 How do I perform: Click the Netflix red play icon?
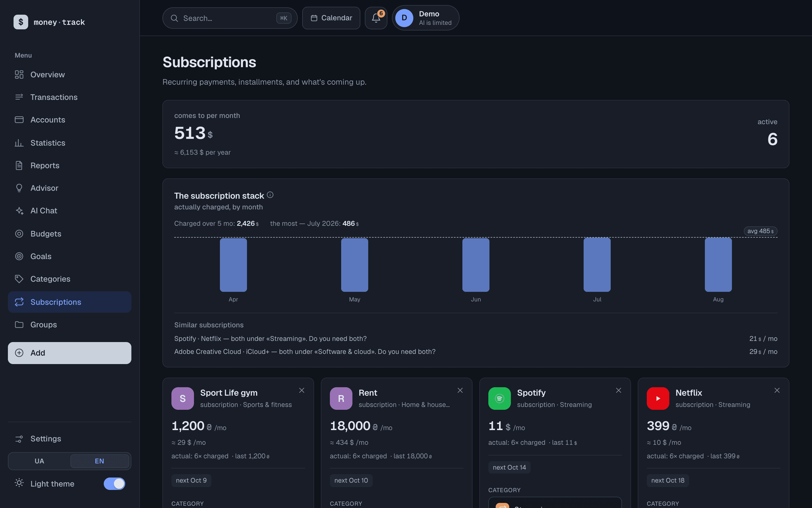click(658, 398)
